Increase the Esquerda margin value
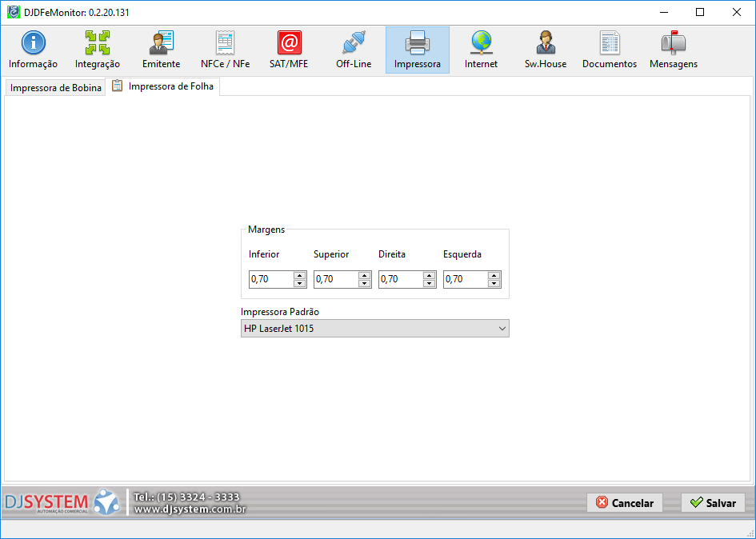The height and width of the screenshot is (539, 756). 494,275
